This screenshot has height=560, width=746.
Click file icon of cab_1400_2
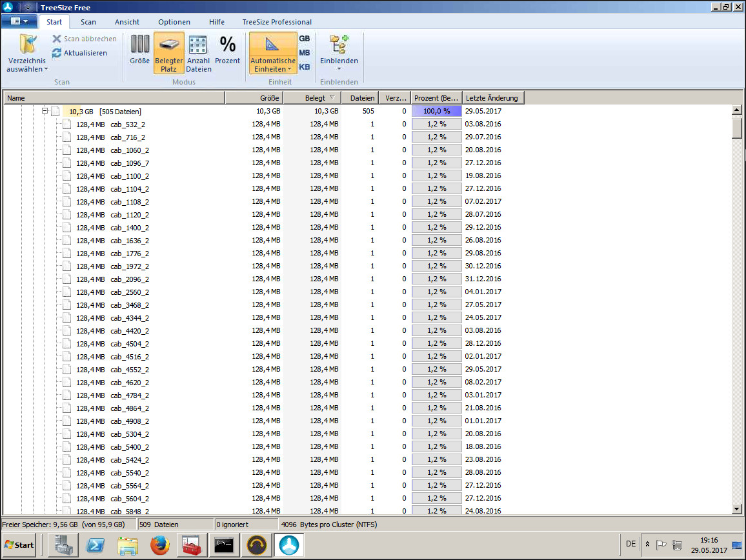click(x=66, y=228)
